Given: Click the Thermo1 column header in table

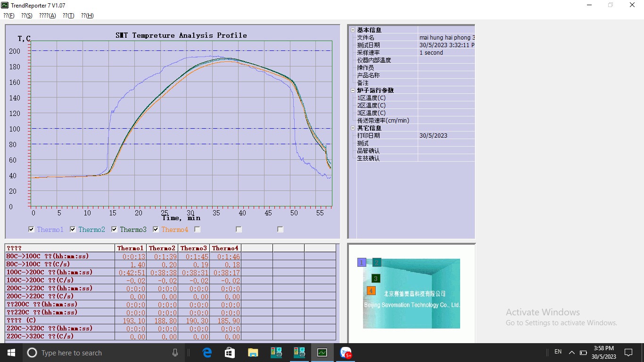Looking at the screenshot, I should coord(131,248).
